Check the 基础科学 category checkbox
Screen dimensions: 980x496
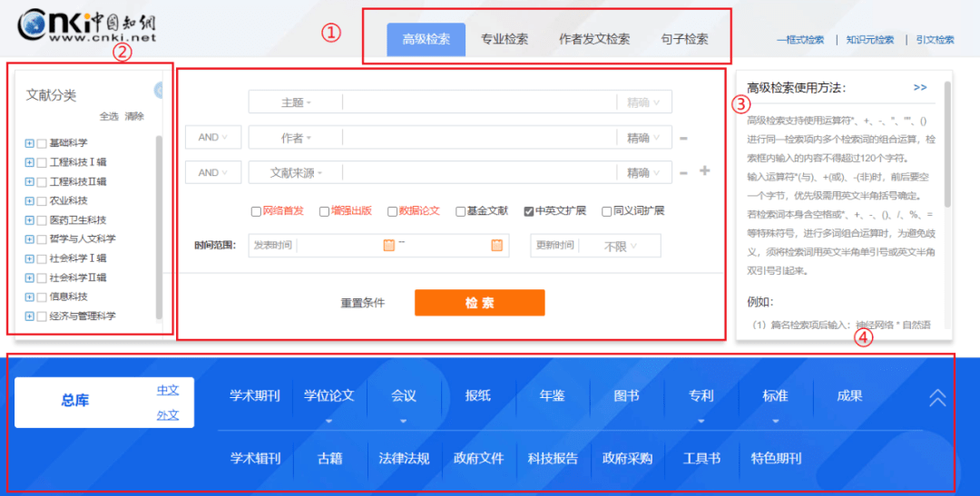[42, 143]
